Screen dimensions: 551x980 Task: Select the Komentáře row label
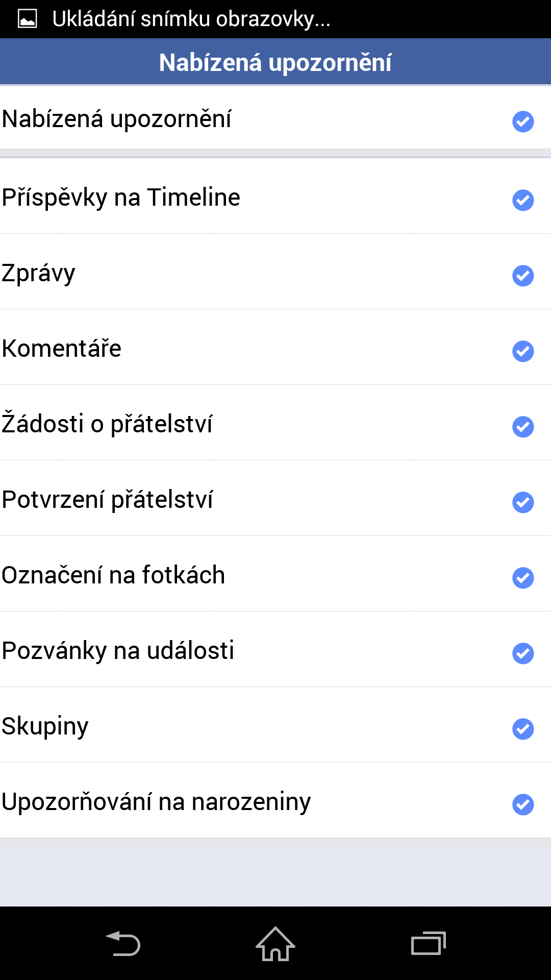pyautogui.click(x=62, y=348)
